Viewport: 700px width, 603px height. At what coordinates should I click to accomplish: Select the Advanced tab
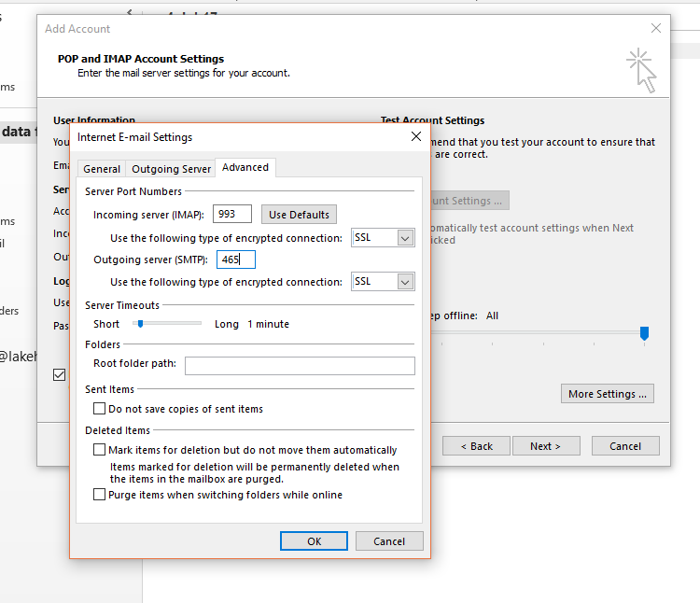[245, 167]
